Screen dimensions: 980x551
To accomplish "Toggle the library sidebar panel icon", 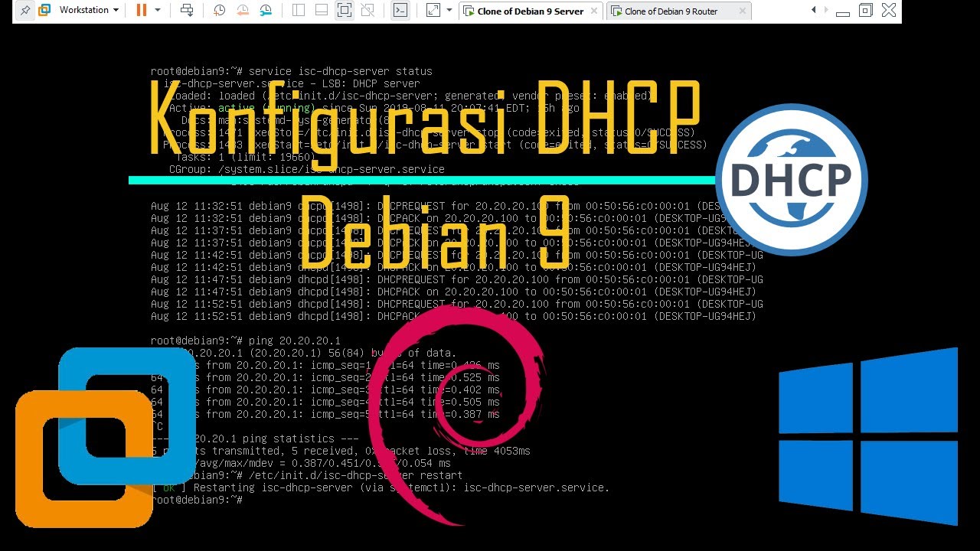I will pyautogui.click(x=299, y=11).
